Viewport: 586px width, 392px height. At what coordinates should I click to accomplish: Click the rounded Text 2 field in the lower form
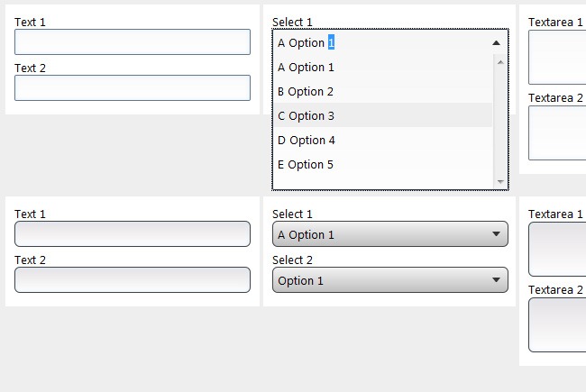[133, 279]
